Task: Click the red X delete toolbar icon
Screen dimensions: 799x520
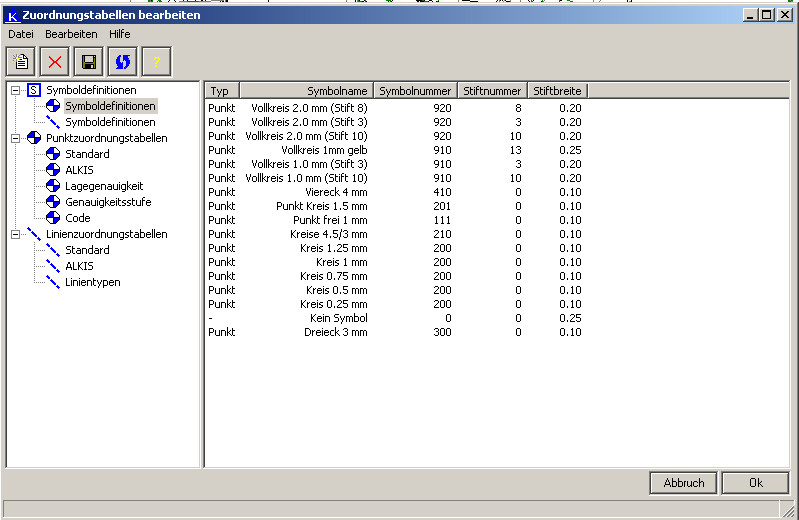Action: click(55, 62)
